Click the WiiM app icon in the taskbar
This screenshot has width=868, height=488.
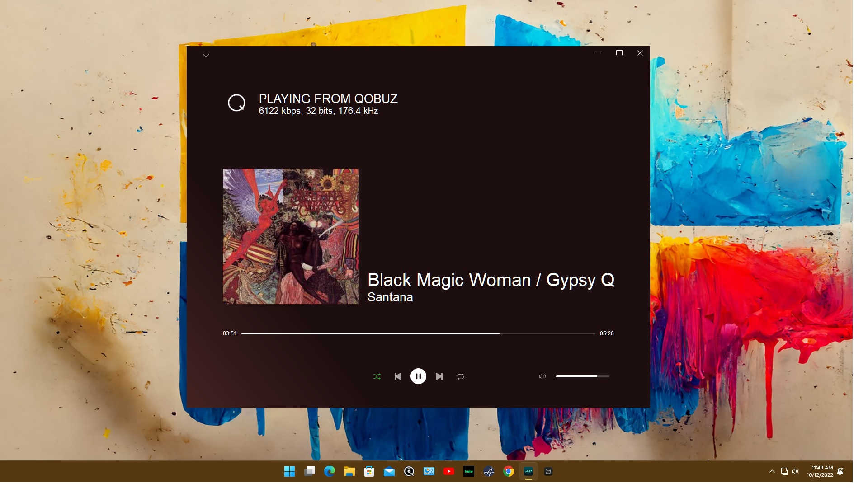(x=528, y=472)
